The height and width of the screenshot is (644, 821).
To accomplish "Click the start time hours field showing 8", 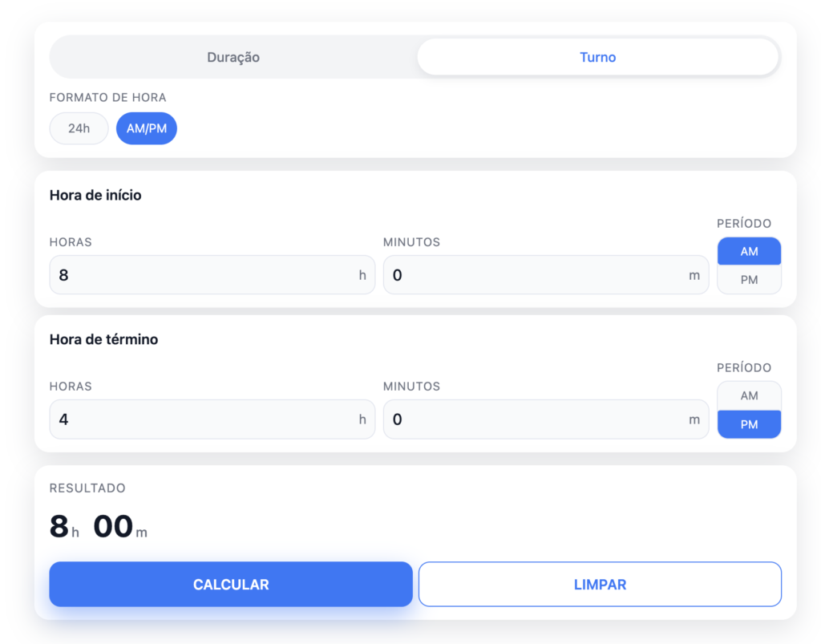I will (x=212, y=274).
